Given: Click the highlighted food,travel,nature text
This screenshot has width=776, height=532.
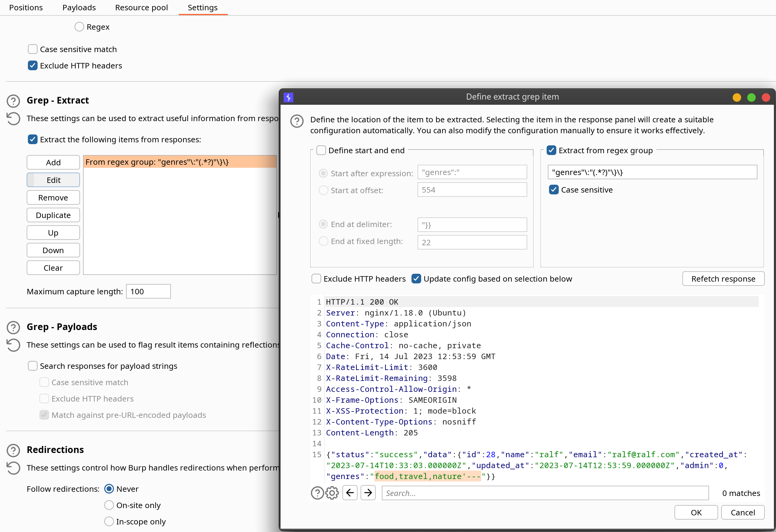Looking at the screenshot, I should click(428, 476).
